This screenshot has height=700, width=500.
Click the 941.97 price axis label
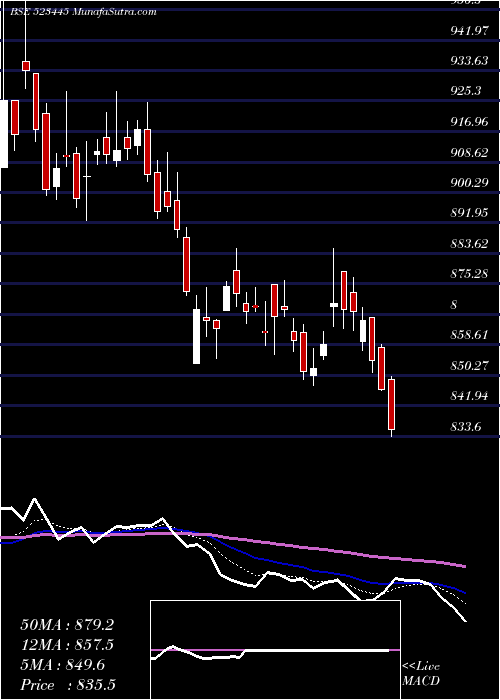click(x=469, y=30)
